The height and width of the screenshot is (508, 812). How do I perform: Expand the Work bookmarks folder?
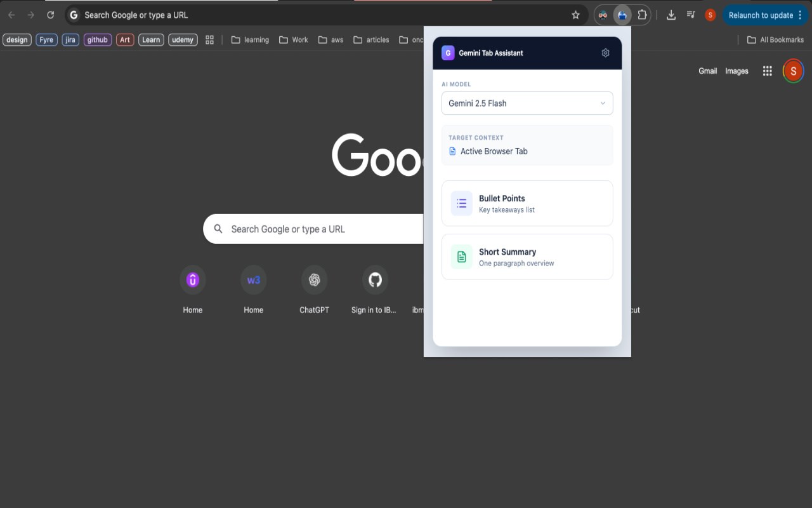tap(294, 40)
